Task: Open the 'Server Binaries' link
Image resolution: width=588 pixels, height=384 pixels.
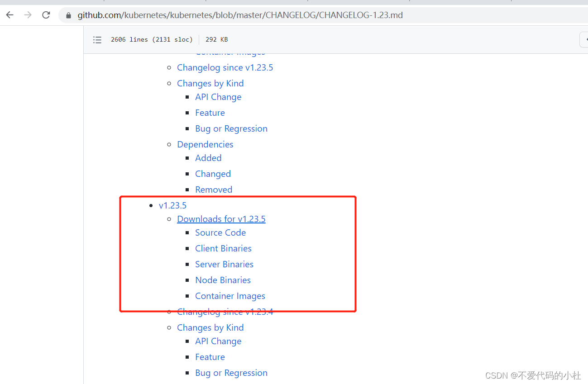Action: [224, 264]
